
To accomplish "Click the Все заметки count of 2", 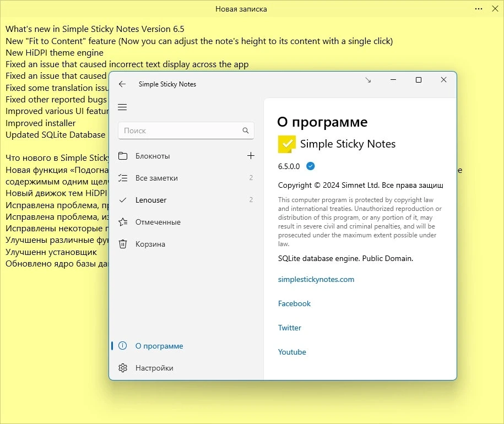I will 251,178.
